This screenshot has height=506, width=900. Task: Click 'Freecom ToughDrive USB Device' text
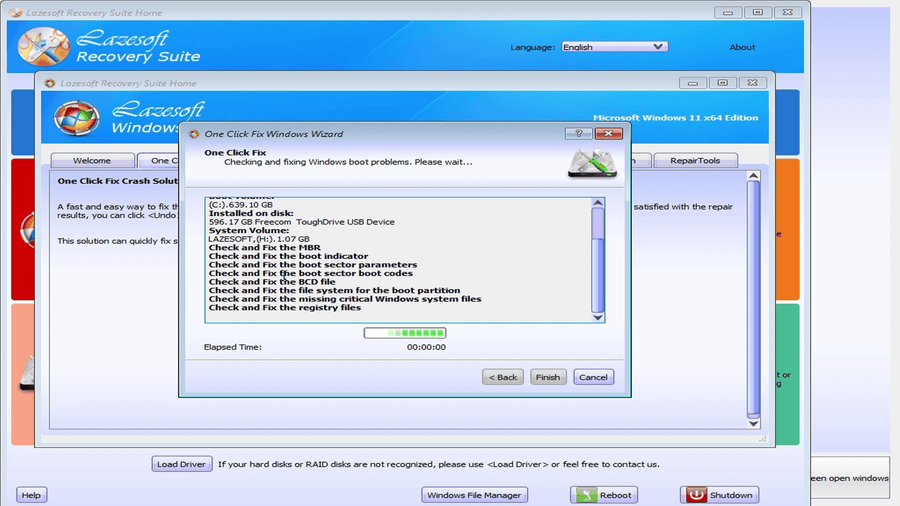click(x=325, y=221)
